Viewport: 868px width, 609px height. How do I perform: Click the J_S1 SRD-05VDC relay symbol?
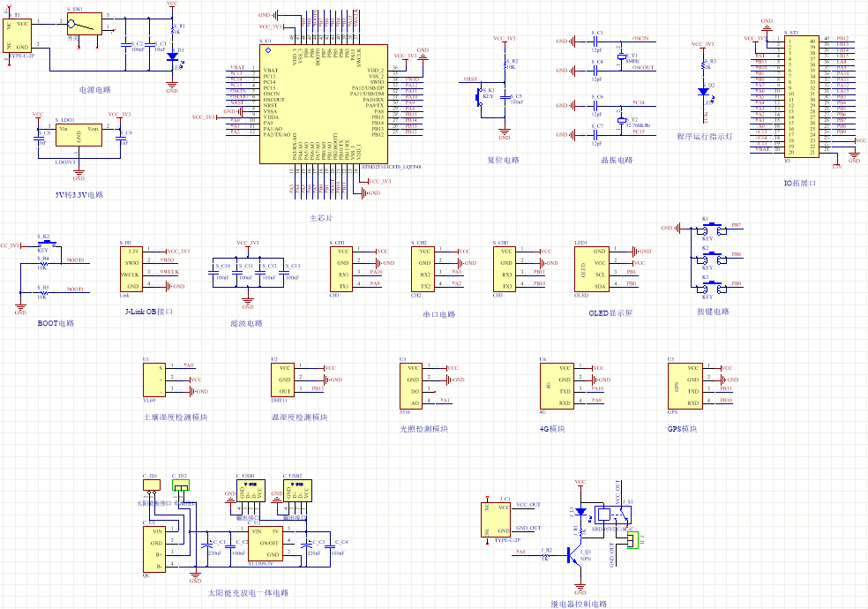[x=613, y=515]
